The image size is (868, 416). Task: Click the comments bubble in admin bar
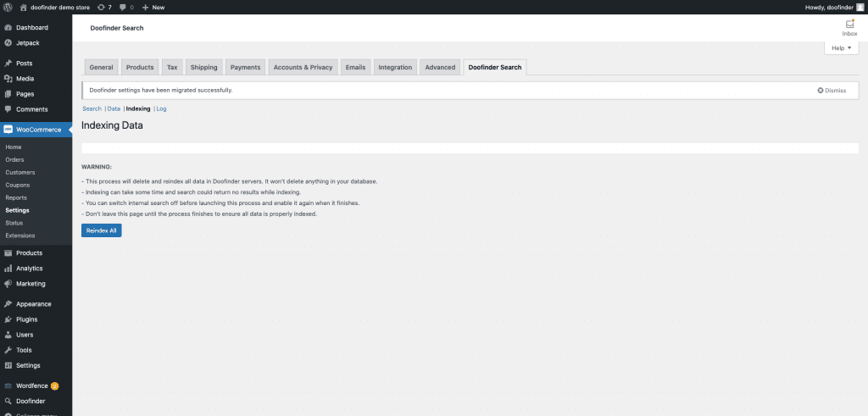pos(123,7)
